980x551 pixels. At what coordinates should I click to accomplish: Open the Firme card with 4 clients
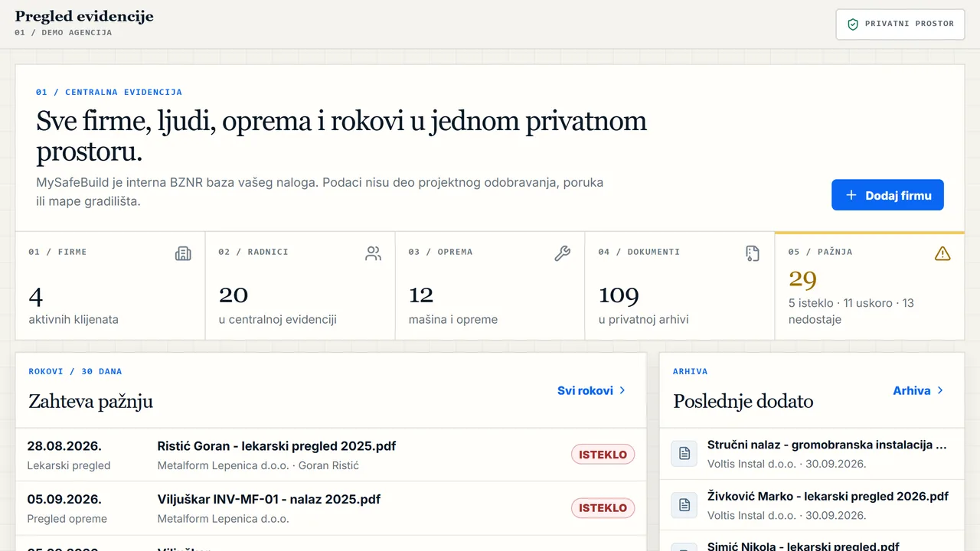coord(110,285)
